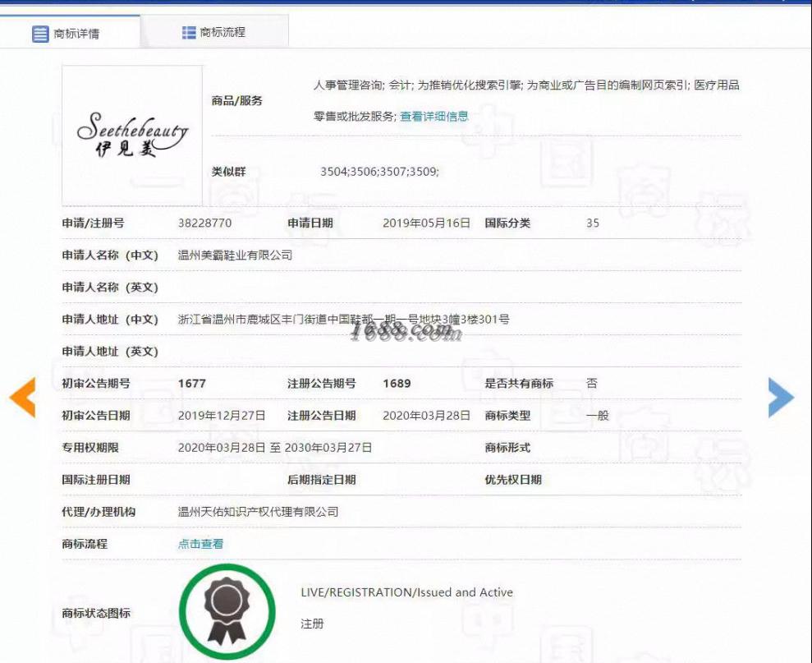Click registration announcement issue number 1689
812x663 pixels.
click(x=397, y=384)
